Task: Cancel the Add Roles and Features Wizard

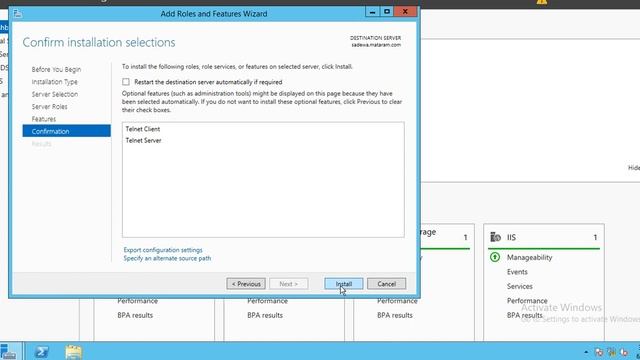Action: (386, 284)
